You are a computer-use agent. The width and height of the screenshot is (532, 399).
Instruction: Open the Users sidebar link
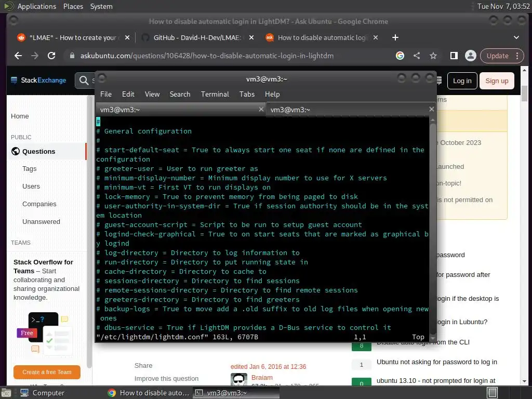(31, 187)
